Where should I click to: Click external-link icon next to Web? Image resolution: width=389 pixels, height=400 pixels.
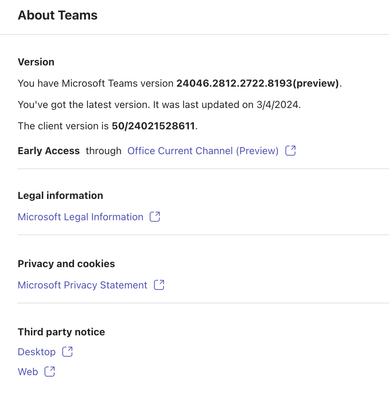click(x=50, y=371)
